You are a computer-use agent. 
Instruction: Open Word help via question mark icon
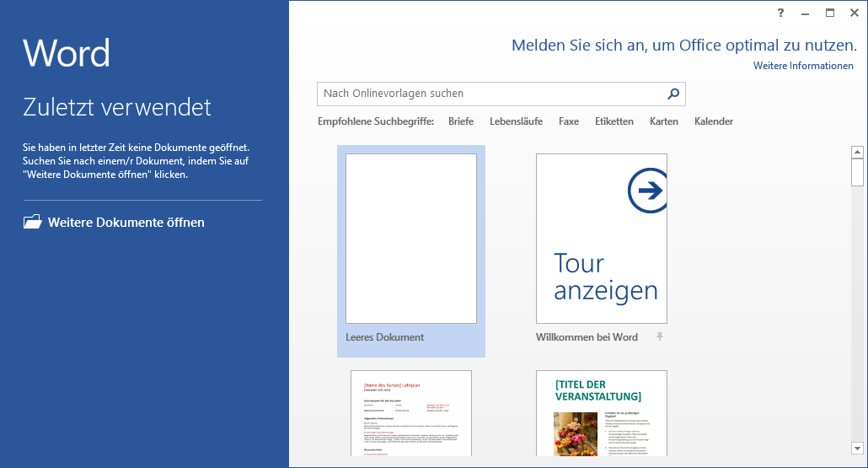(x=780, y=13)
